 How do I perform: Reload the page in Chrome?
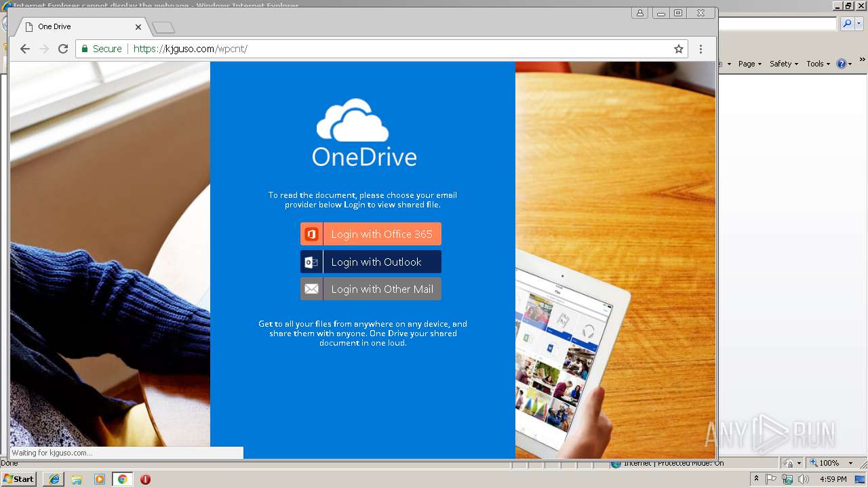(63, 49)
